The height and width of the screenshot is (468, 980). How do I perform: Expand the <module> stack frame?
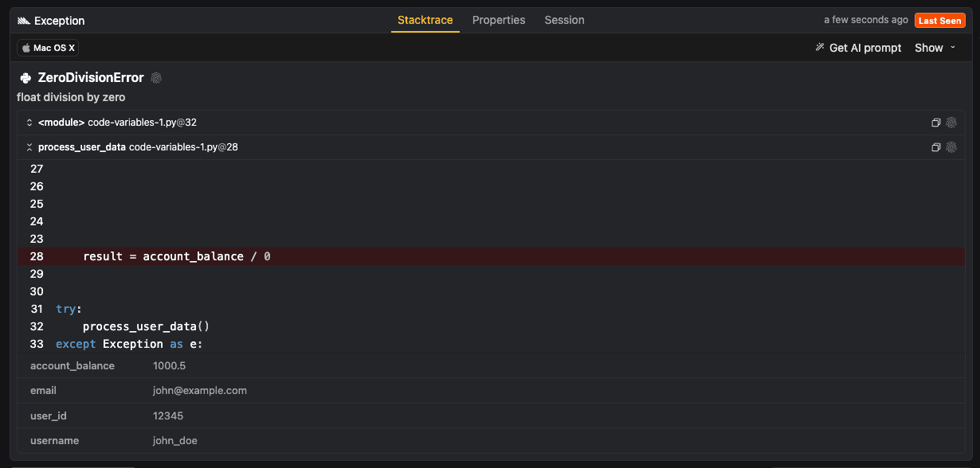pyautogui.click(x=29, y=123)
